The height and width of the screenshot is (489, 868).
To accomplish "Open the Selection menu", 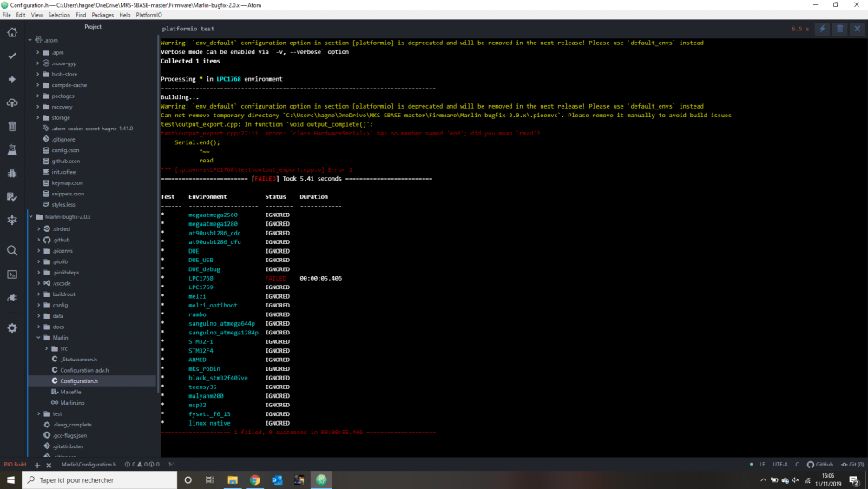I will [59, 15].
